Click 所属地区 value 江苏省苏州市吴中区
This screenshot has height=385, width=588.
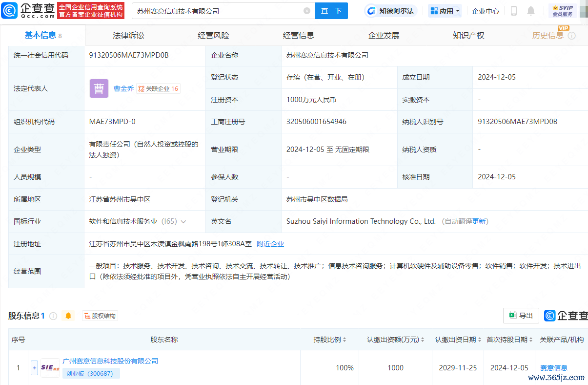pos(120,199)
